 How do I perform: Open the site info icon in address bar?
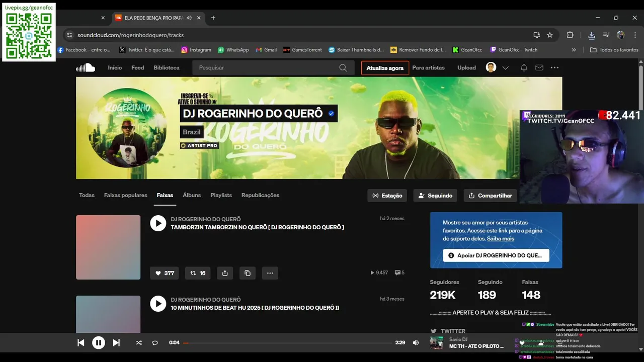[69, 35]
